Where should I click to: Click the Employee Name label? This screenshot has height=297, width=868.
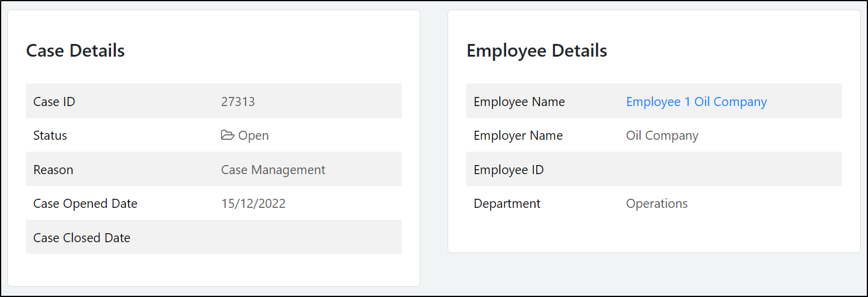click(x=519, y=102)
